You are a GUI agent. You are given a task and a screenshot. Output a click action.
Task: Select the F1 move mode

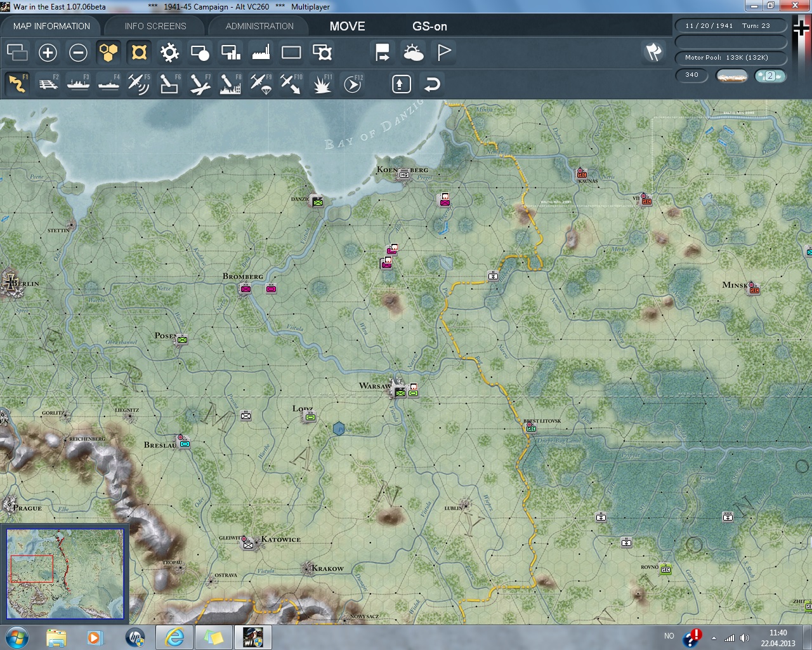[x=17, y=84]
